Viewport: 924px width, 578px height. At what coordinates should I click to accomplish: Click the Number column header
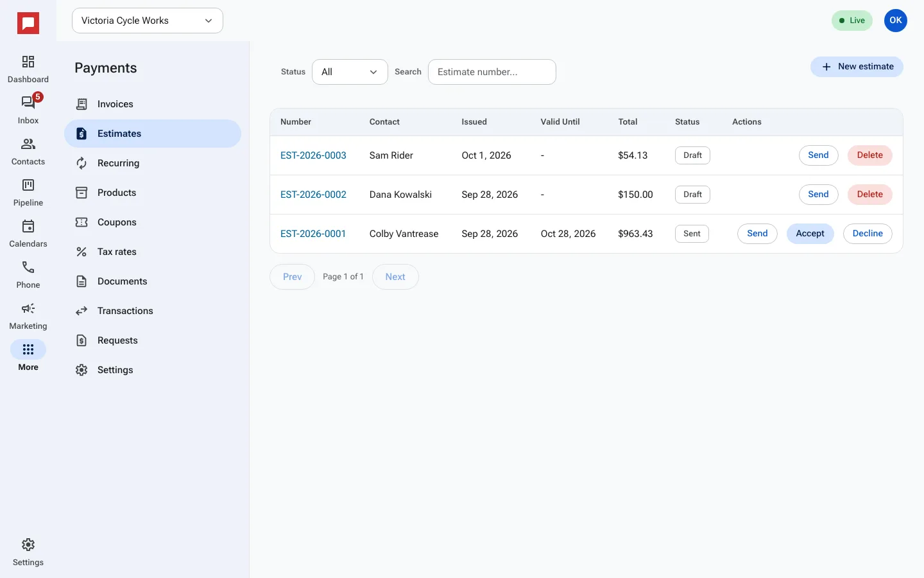(x=296, y=122)
